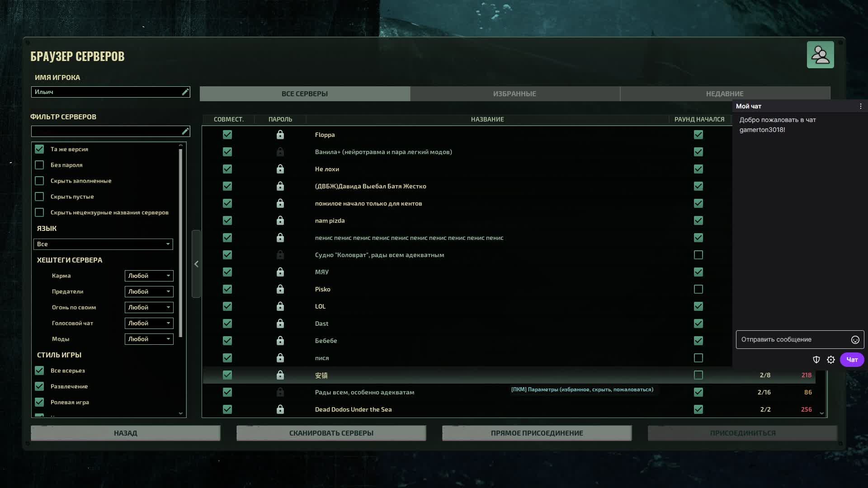This screenshot has height=488, width=868.
Task: Click the purple Чат button
Action: pos(852,360)
